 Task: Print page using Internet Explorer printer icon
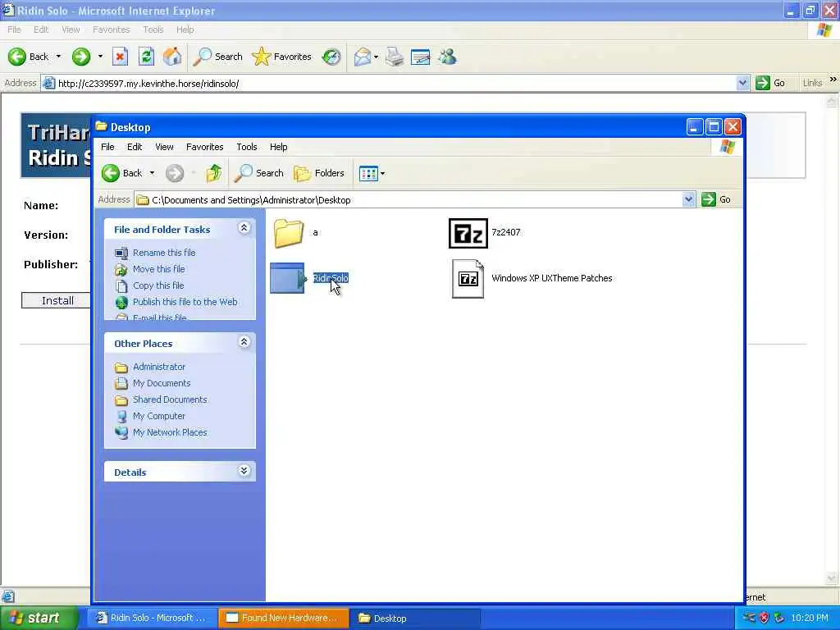point(395,57)
